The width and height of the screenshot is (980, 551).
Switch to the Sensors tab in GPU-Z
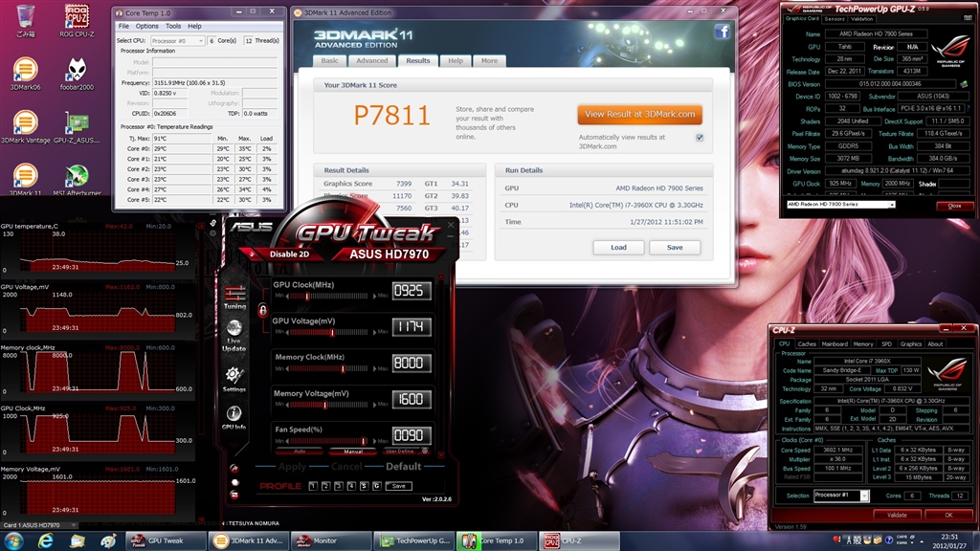tap(834, 19)
